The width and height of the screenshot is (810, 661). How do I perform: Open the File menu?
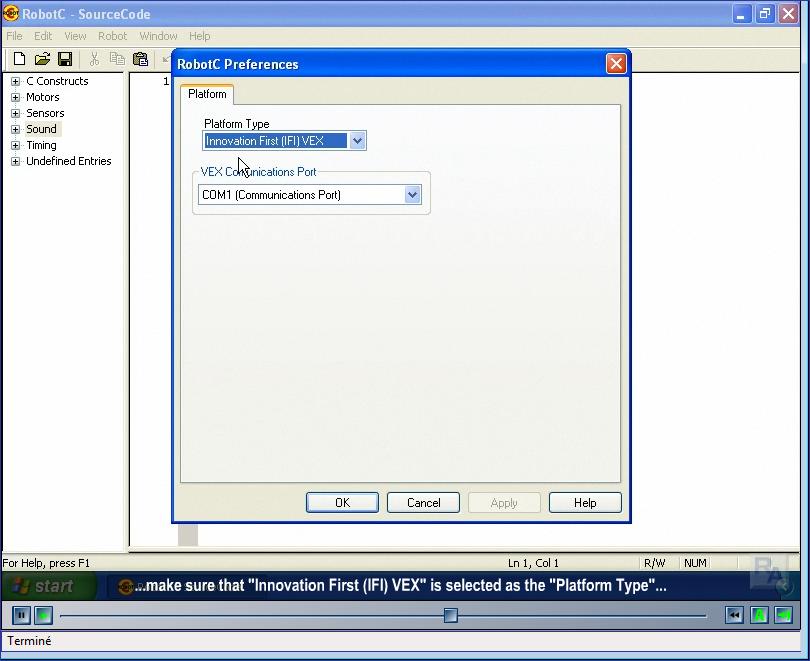[x=14, y=36]
